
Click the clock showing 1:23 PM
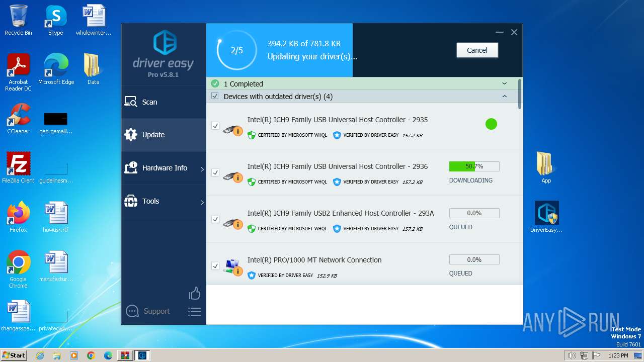pos(618,355)
